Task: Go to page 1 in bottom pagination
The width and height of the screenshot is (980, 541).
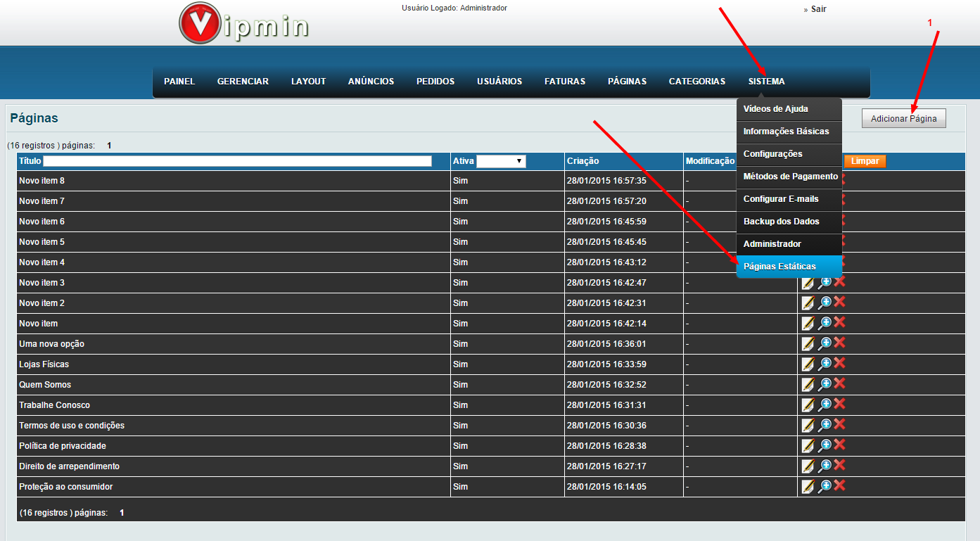Action: (x=122, y=513)
